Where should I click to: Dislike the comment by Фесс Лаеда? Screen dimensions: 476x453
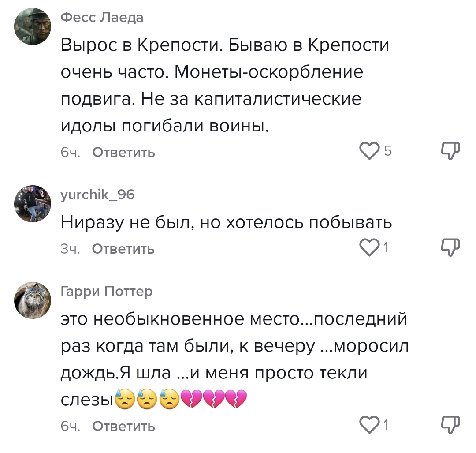click(x=450, y=151)
